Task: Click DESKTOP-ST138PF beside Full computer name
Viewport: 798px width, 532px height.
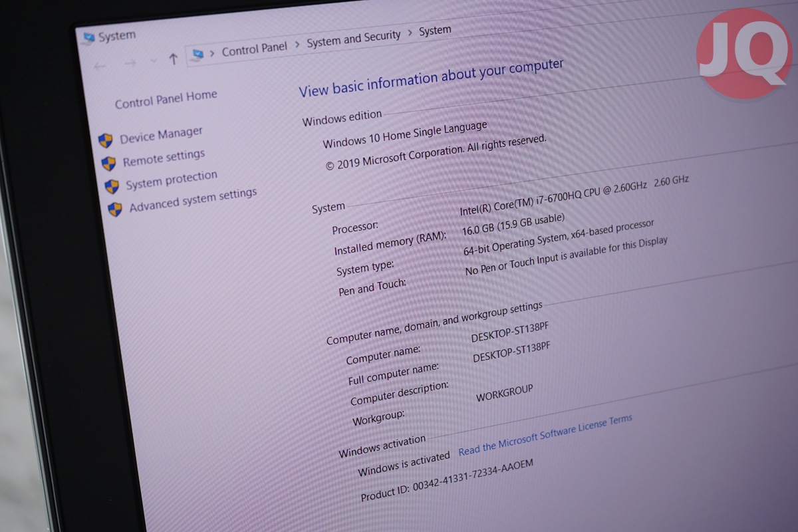Action: [512, 352]
